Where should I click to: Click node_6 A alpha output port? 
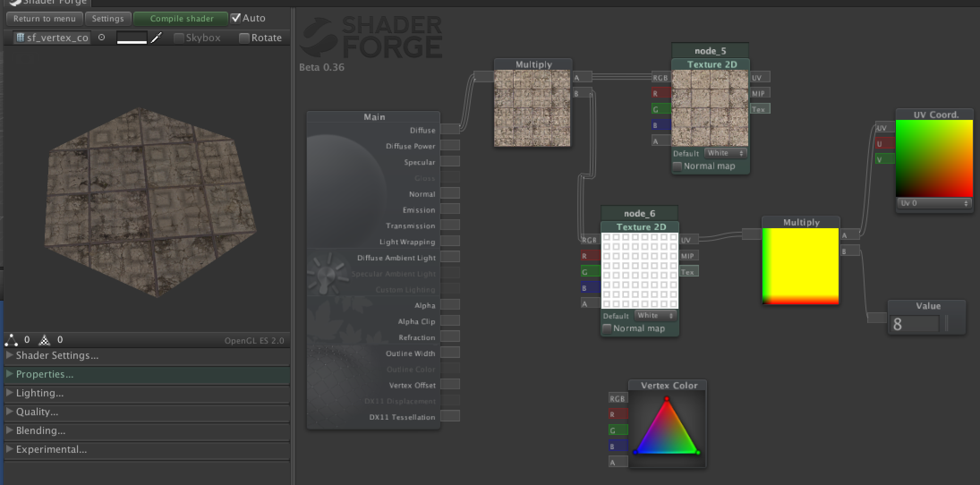[590, 303]
